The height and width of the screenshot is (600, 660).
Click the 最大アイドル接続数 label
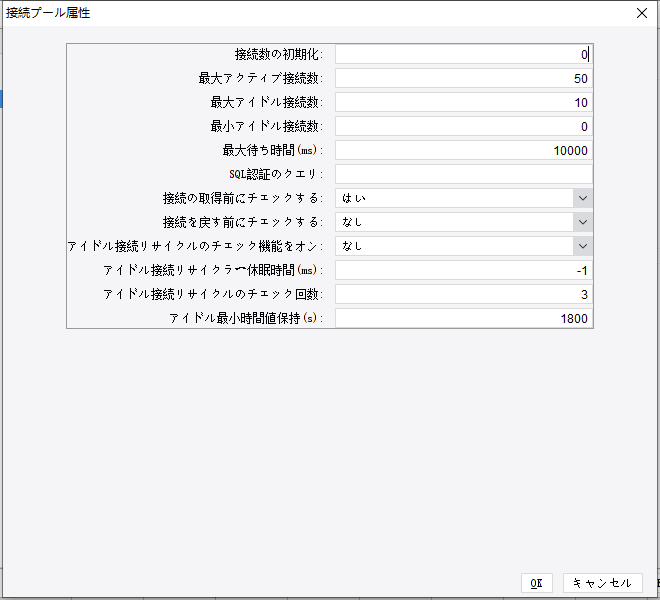click(x=267, y=102)
